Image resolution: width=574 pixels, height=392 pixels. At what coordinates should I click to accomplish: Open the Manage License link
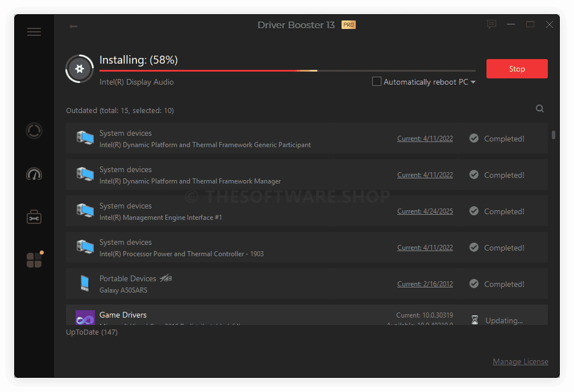tap(520, 361)
